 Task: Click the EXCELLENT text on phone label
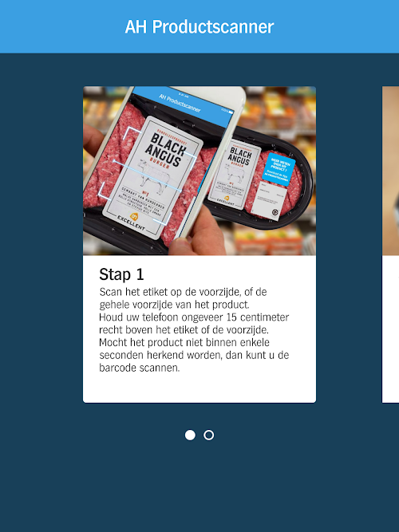tap(131, 223)
